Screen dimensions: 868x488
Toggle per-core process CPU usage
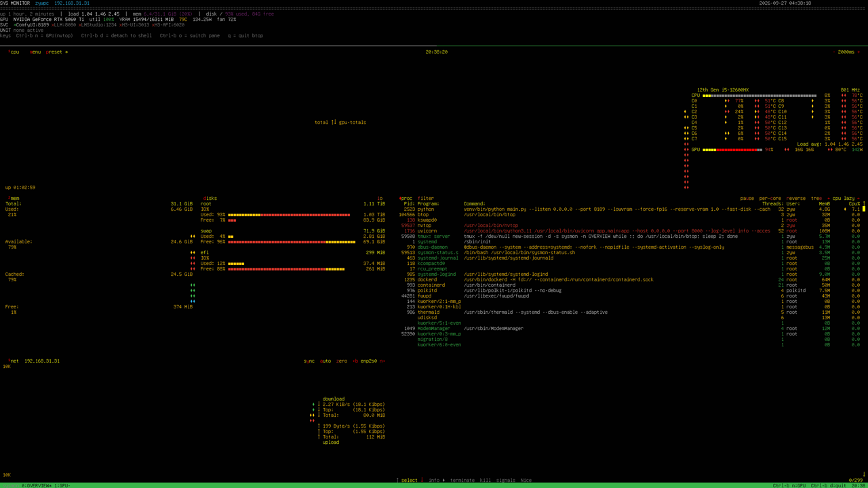770,199
